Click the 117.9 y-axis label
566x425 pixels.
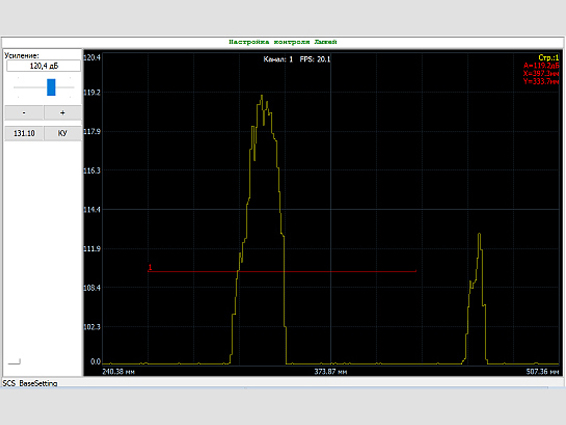click(x=92, y=131)
